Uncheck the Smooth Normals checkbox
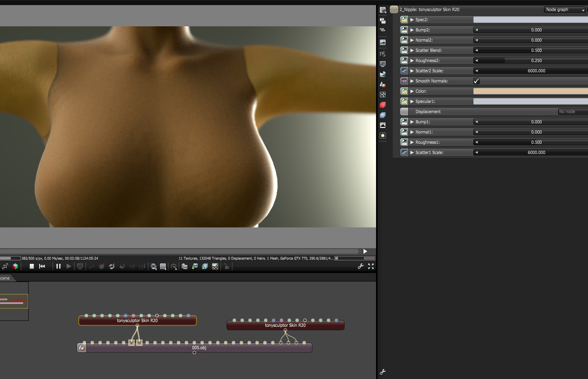588x379 pixels. click(x=477, y=81)
